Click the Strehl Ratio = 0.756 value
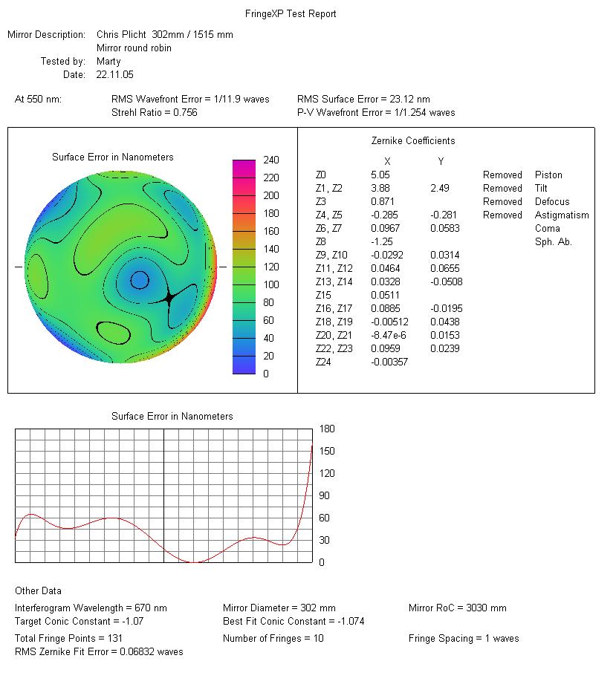 pyautogui.click(x=154, y=112)
